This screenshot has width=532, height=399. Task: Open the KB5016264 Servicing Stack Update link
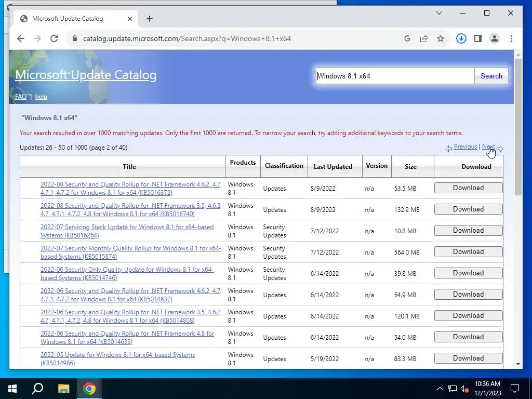click(127, 231)
